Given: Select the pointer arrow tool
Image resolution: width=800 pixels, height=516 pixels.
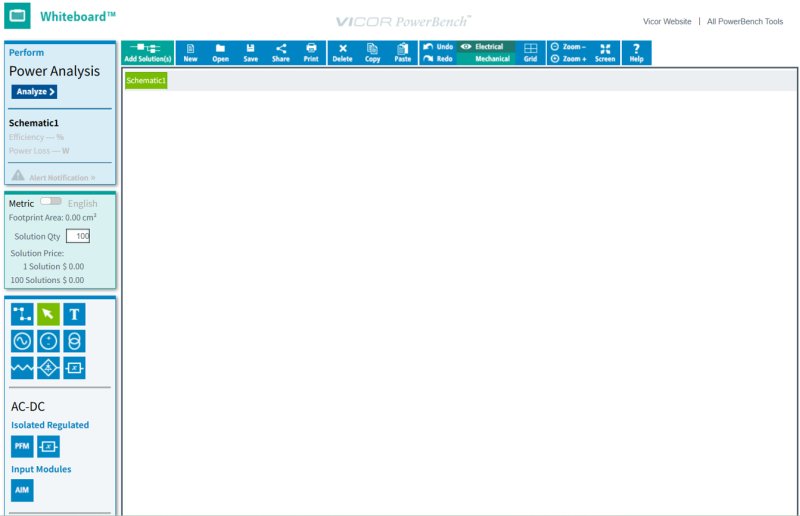Looking at the screenshot, I should (x=48, y=314).
